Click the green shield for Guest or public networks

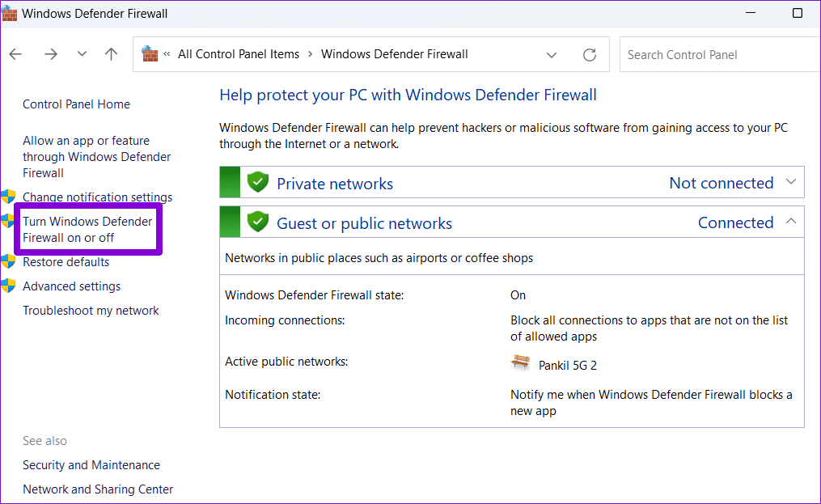[258, 222]
